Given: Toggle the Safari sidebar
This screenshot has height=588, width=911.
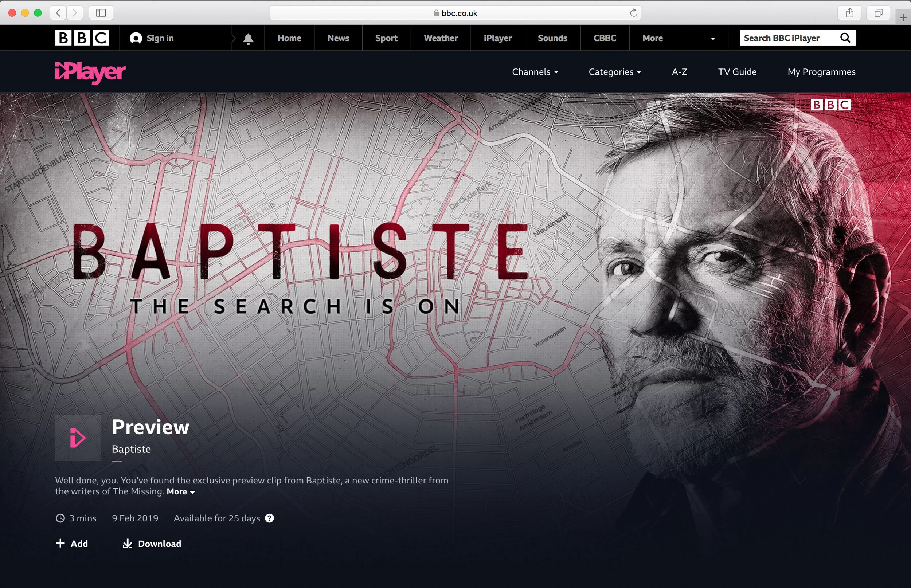Looking at the screenshot, I should point(101,13).
